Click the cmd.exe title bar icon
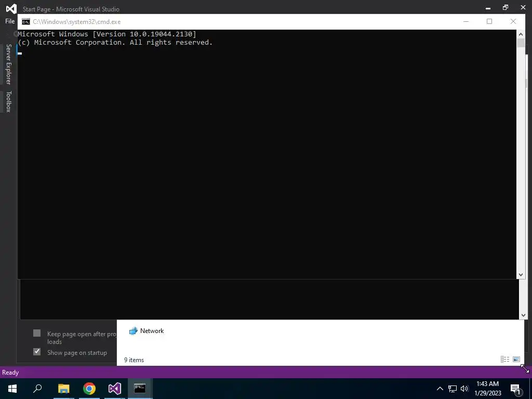 coord(26,22)
